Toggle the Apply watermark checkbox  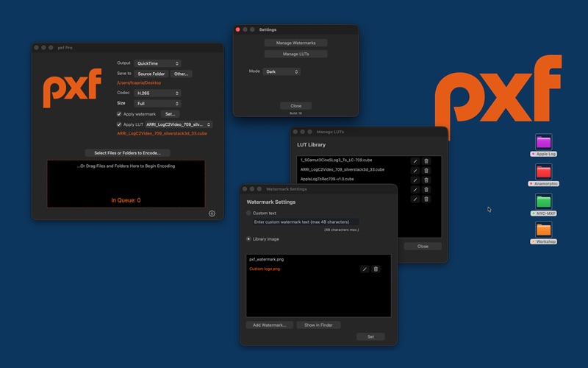(x=119, y=114)
